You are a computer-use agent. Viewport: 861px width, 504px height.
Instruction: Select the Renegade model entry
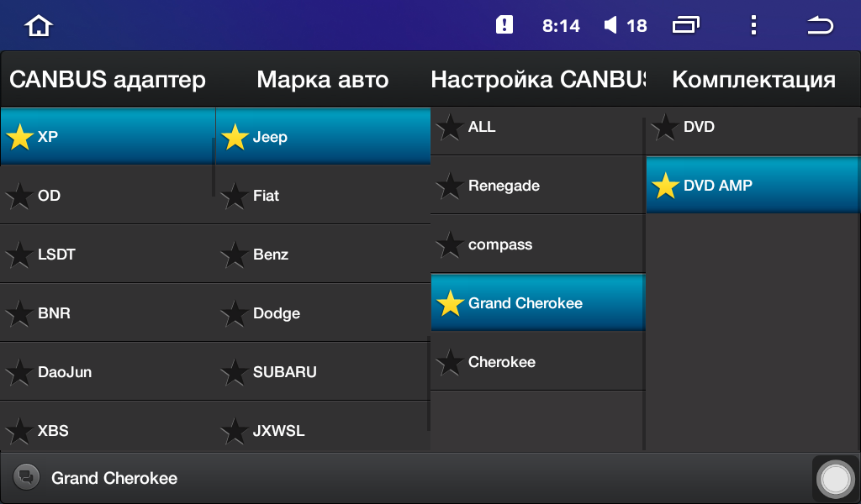coord(537,186)
